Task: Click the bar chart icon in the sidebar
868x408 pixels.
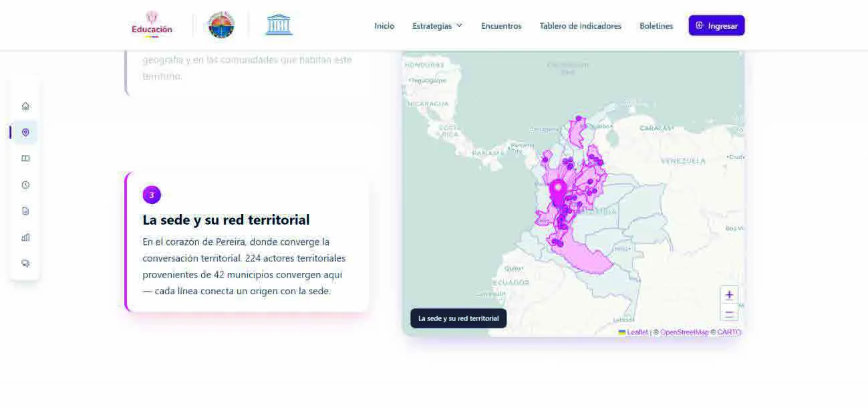Action: 25,237
